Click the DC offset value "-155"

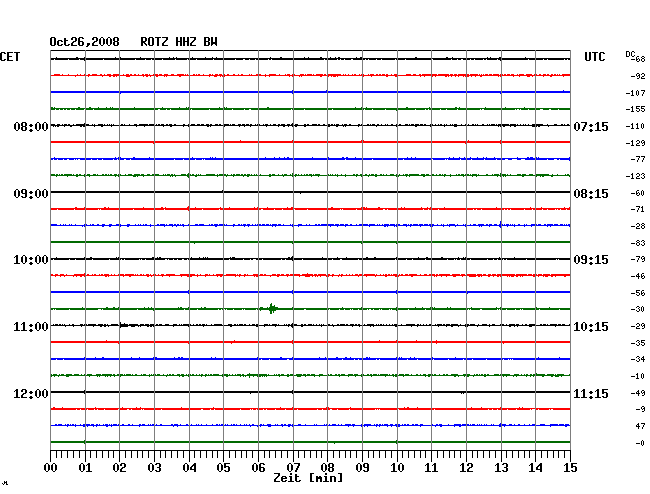click(x=635, y=109)
